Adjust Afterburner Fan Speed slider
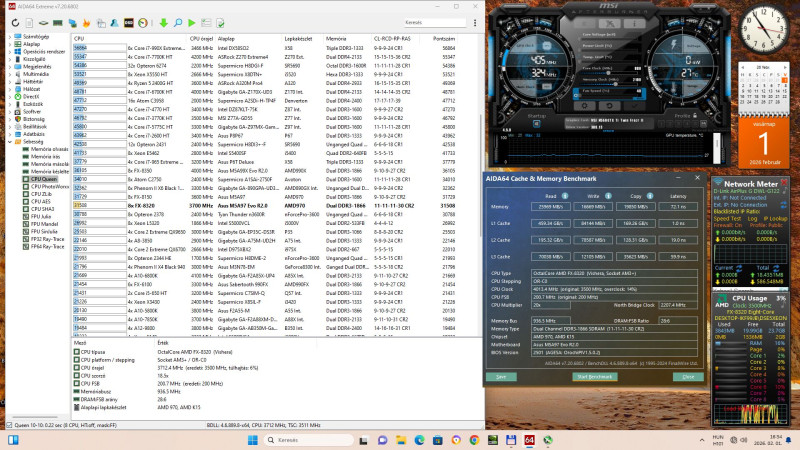The width and height of the screenshot is (800, 450). pyautogui.click(x=609, y=94)
